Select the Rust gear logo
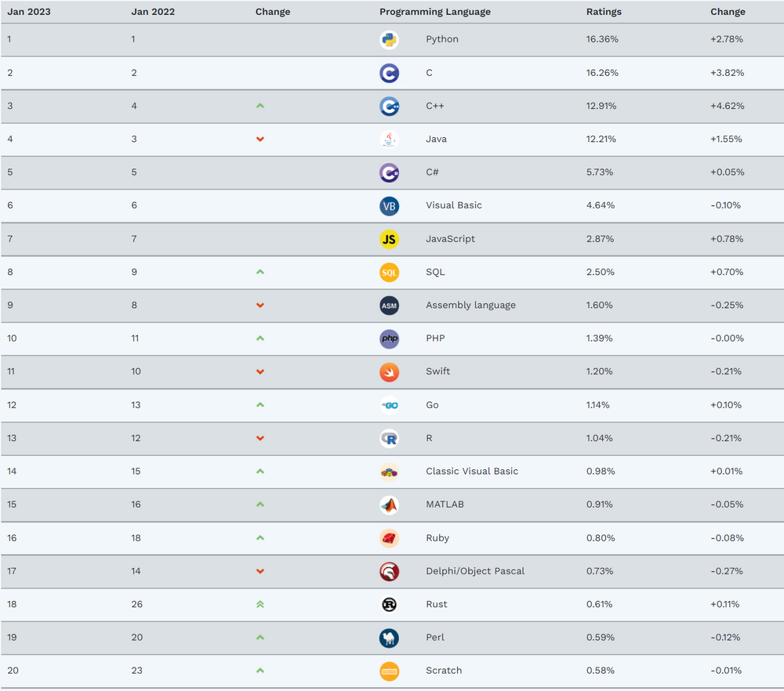The width and height of the screenshot is (784, 691). point(389,605)
